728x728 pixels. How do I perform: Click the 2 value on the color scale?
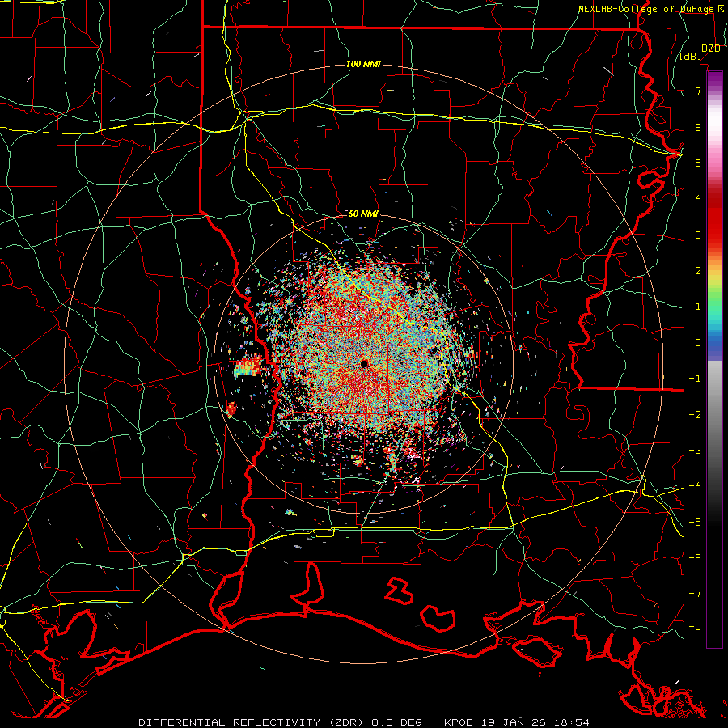pyautogui.click(x=698, y=271)
